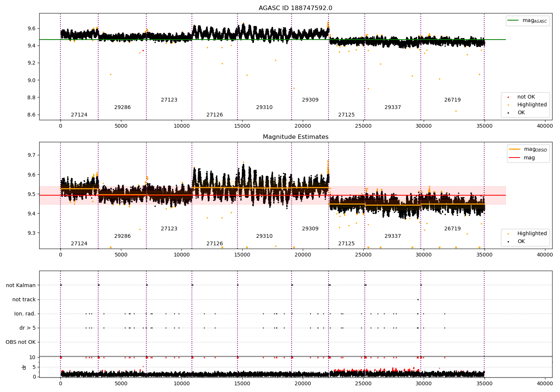
Task: Click 'Highlighted' legend entry in top plot
Action: tap(527, 105)
